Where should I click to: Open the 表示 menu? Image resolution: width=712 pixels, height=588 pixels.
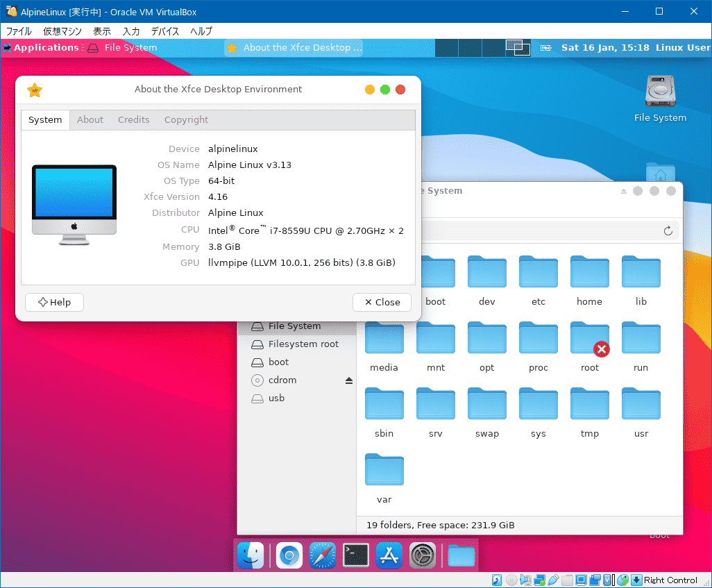(x=102, y=31)
